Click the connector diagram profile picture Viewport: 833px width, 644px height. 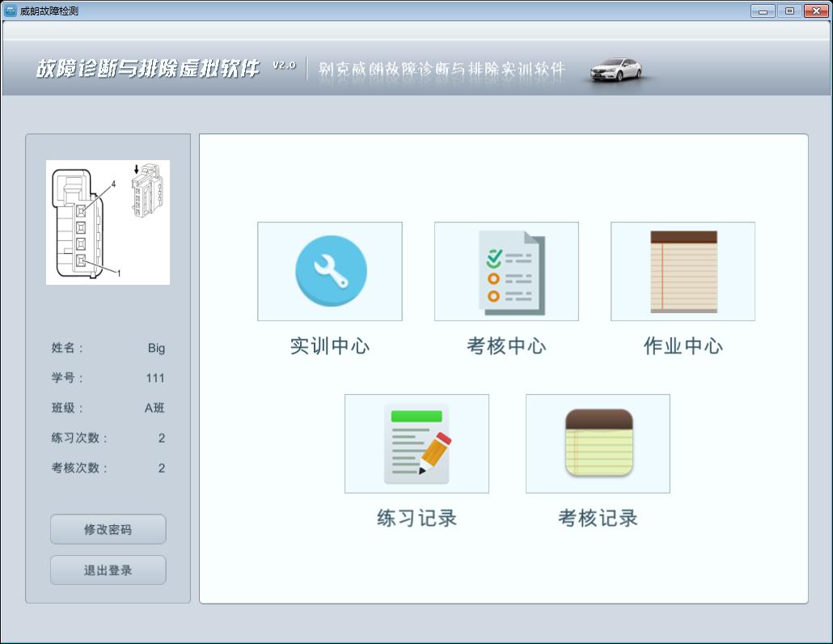[108, 222]
